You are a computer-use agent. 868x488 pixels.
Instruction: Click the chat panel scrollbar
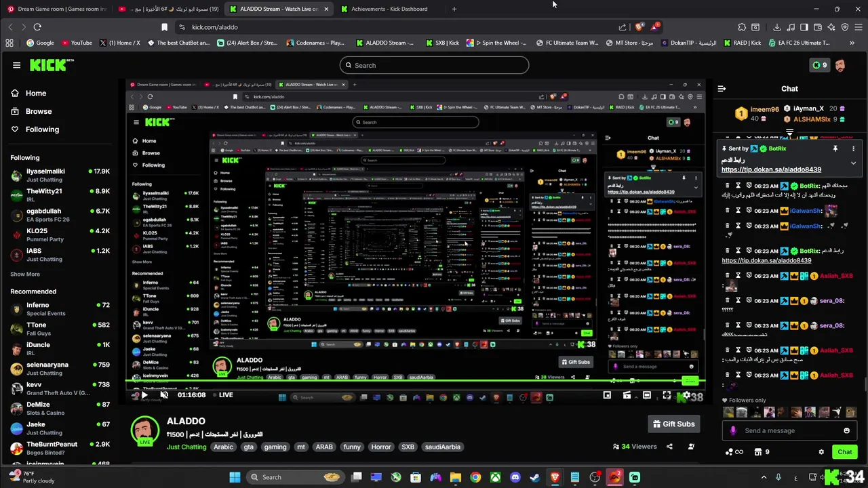(x=865, y=384)
